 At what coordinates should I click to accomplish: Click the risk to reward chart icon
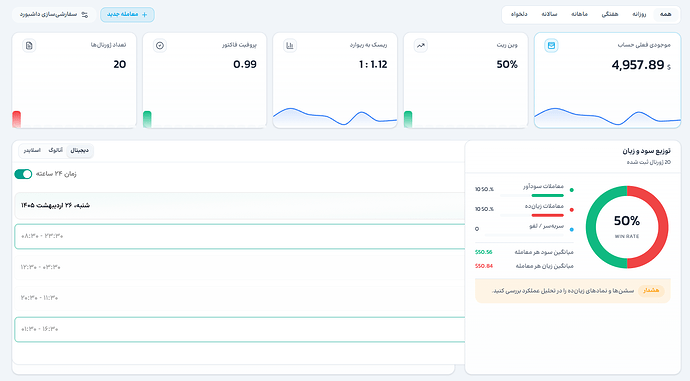coord(290,45)
